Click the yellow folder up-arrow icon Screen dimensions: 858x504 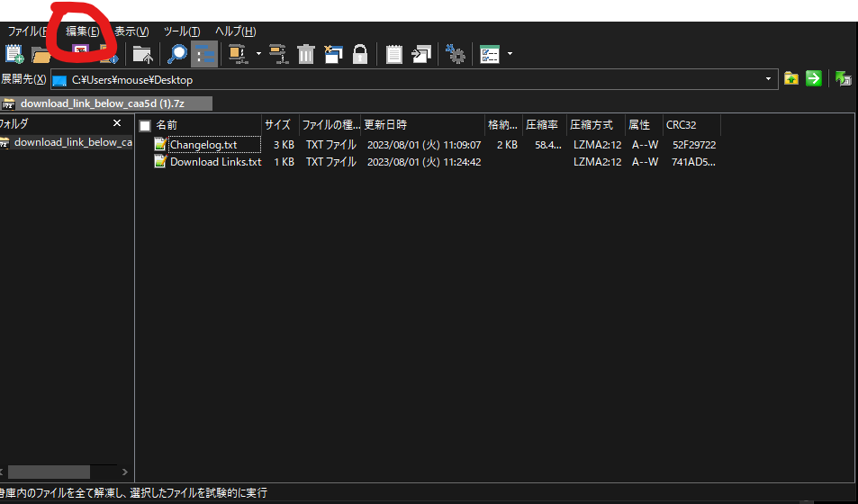790,79
